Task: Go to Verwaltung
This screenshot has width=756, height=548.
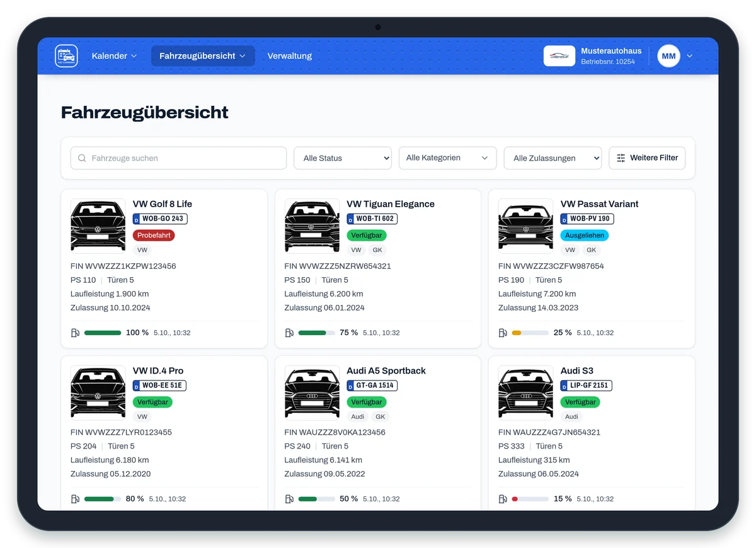Action: coord(290,56)
